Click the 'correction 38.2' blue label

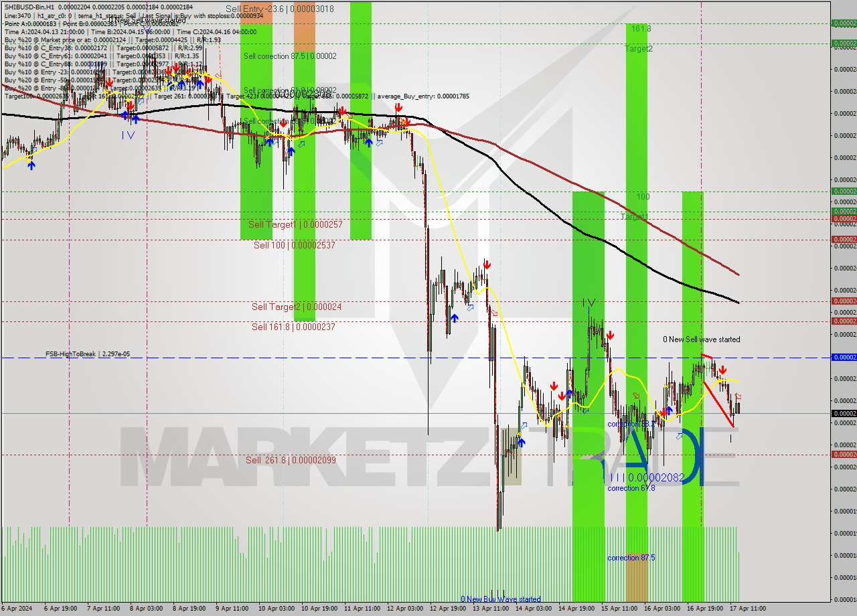(x=631, y=424)
